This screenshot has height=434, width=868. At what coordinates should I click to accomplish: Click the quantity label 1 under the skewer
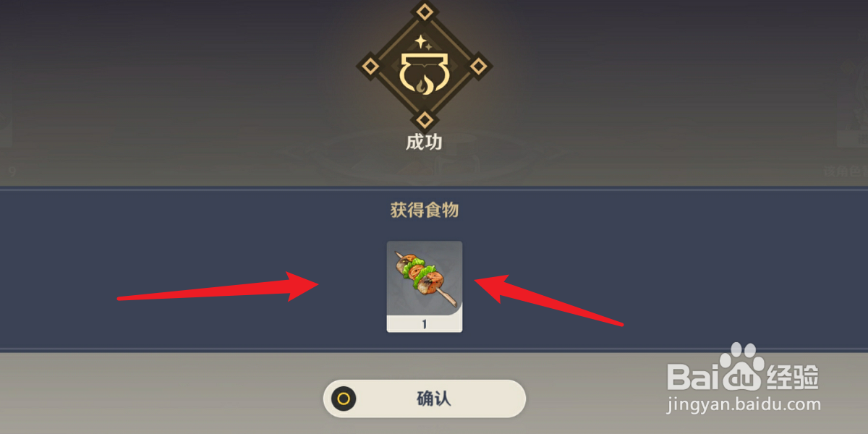(x=425, y=325)
